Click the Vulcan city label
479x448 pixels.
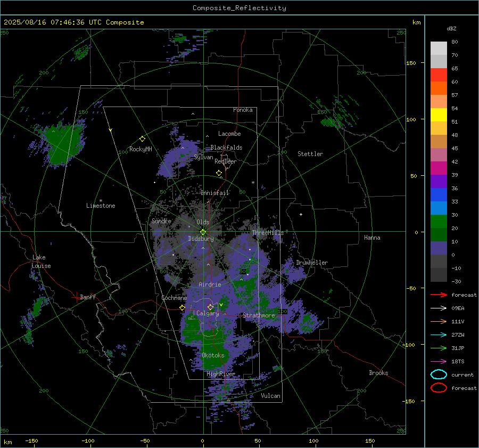coord(271,396)
